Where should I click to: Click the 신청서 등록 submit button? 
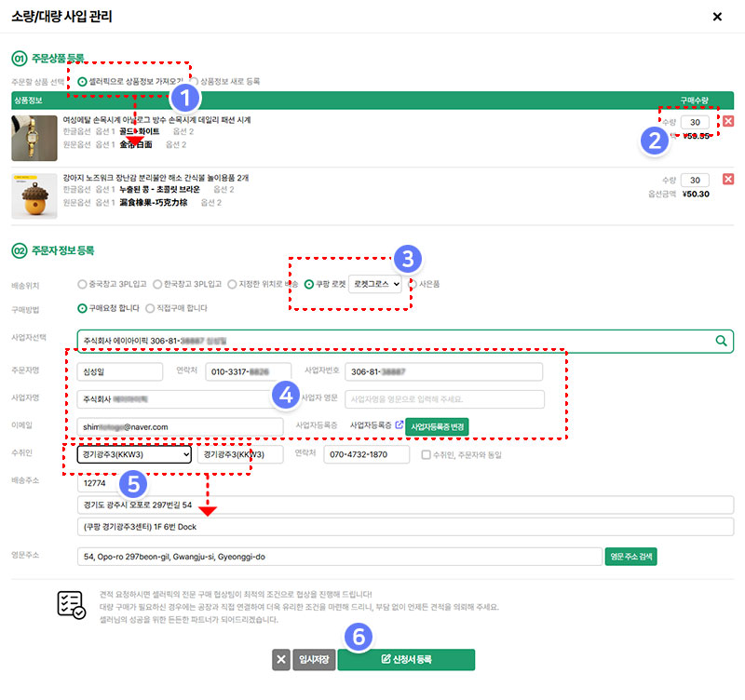tap(406, 660)
